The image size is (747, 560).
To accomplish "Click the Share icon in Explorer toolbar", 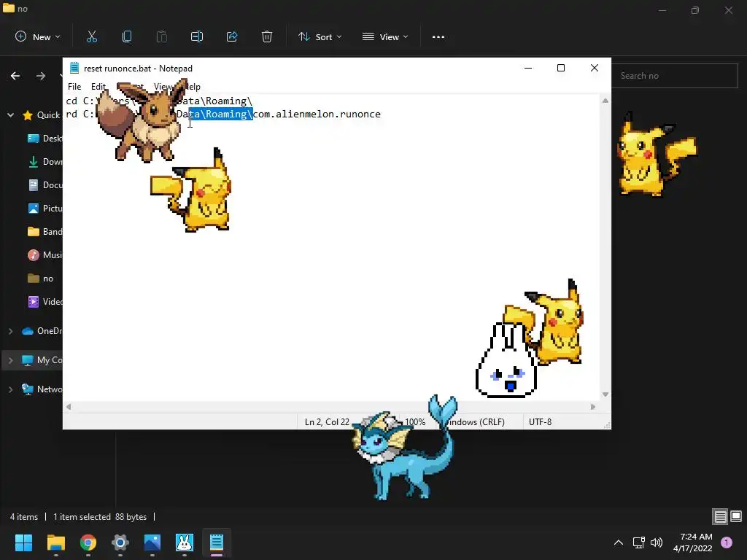I will [x=232, y=36].
